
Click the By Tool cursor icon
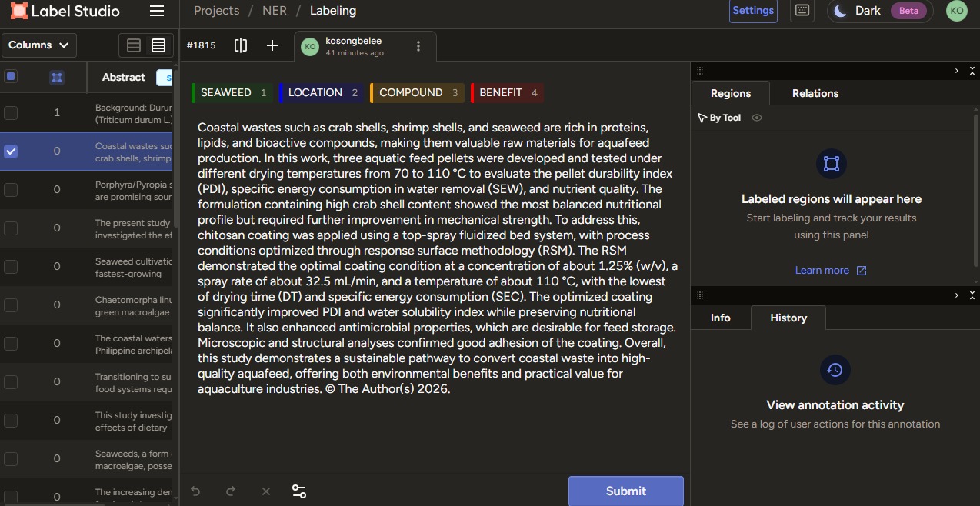click(x=702, y=118)
